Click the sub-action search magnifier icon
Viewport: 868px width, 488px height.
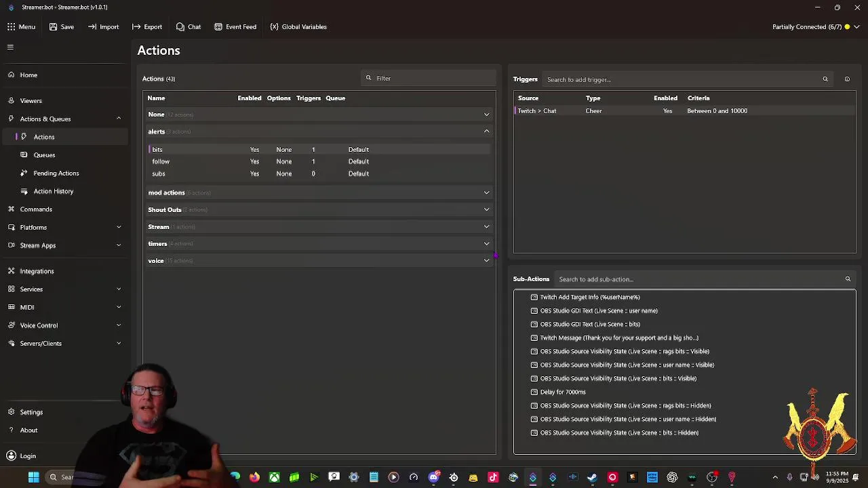coord(848,279)
